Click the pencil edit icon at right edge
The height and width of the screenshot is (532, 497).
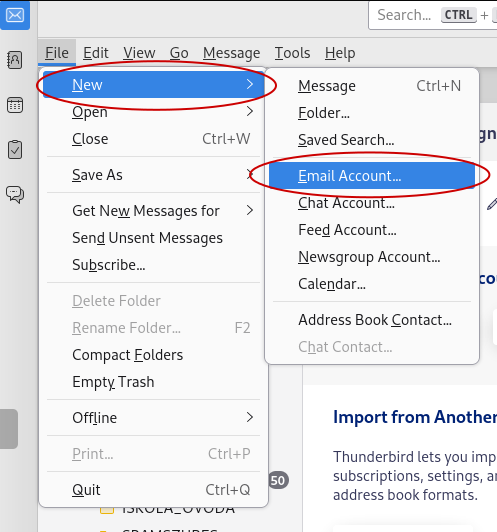[492, 204]
